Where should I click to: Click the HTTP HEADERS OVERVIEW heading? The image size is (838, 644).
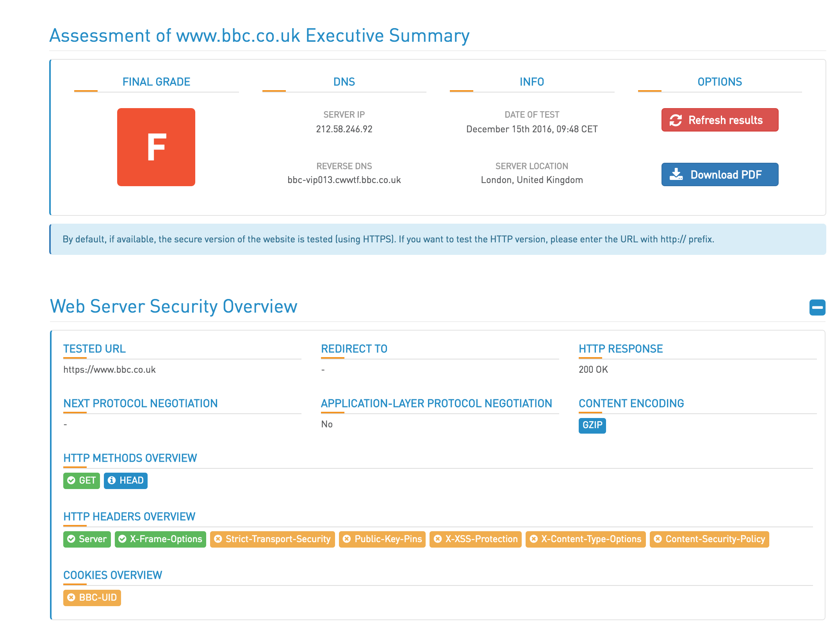click(x=129, y=517)
